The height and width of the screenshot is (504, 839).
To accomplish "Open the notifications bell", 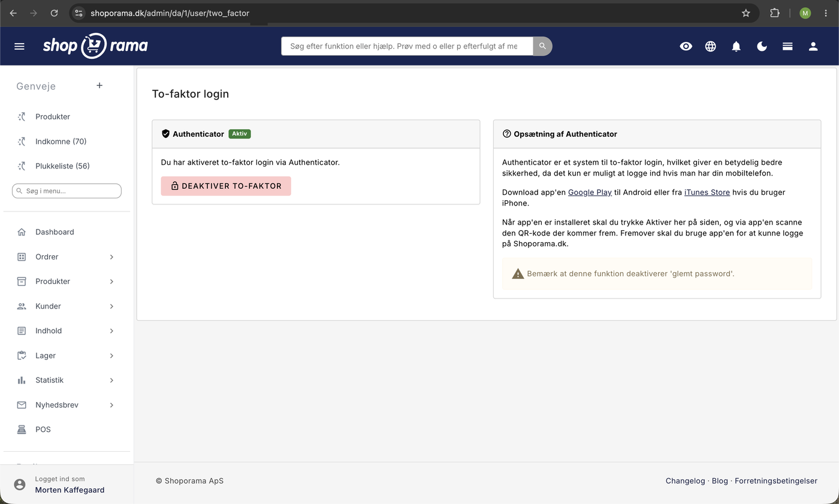I will click(x=737, y=46).
